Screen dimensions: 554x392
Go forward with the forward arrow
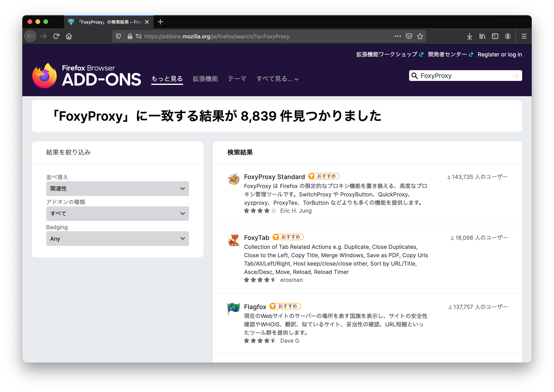pyautogui.click(x=44, y=36)
